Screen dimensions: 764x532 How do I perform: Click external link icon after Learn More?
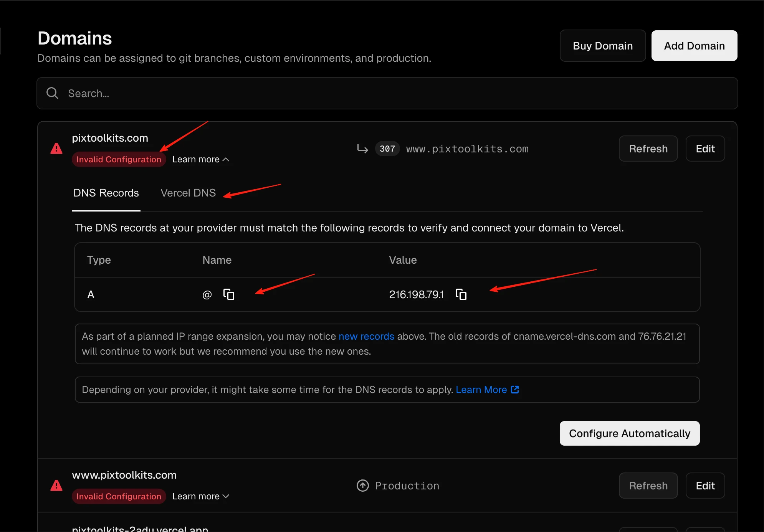(x=515, y=390)
